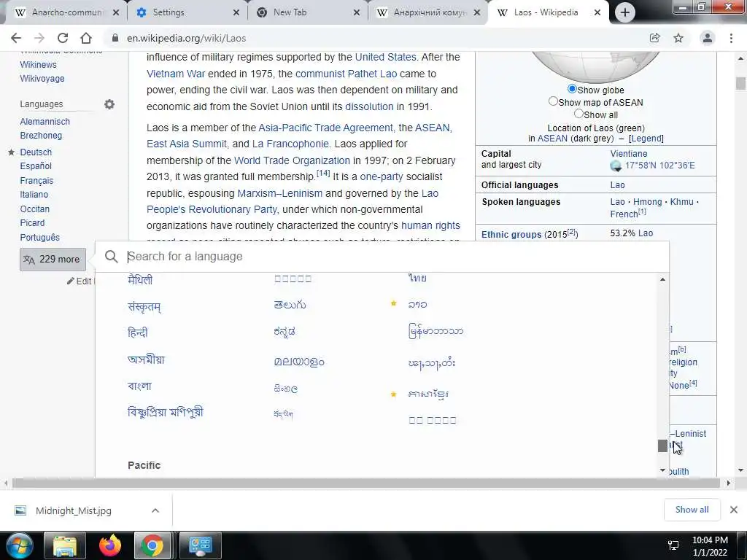Bookmark this page with the star icon
Image resolution: width=747 pixels, height=560 pixels.
click(x=678, y=38)
